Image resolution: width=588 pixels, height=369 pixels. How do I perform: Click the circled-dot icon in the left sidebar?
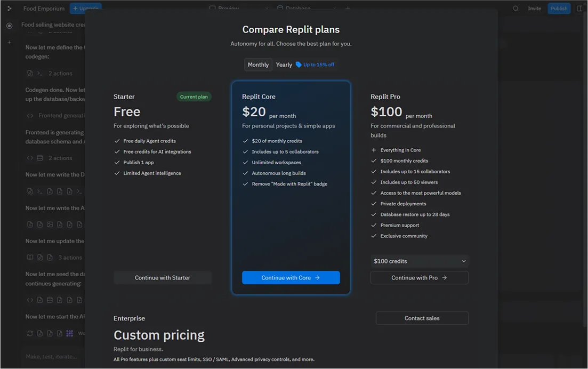[9, 25]
